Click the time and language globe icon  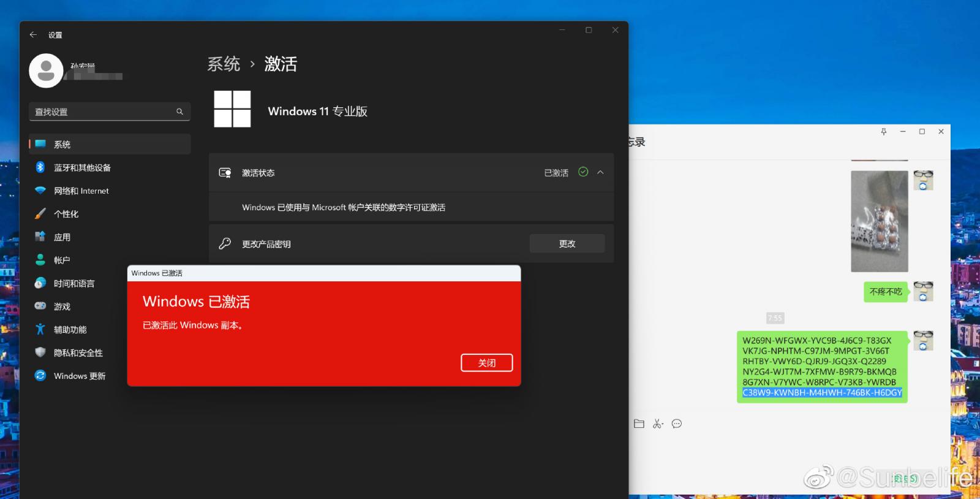[x=40, y=283]
